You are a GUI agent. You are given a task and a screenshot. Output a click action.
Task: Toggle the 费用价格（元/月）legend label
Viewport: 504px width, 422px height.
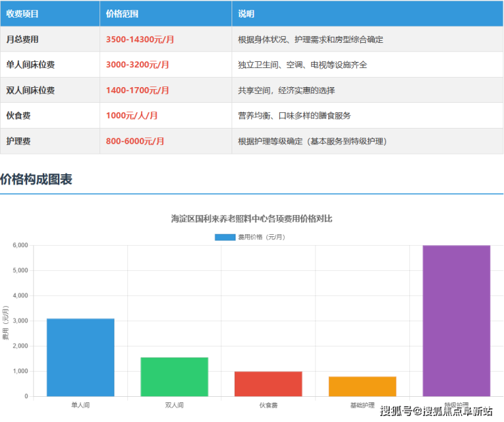[x=262, y=237]
